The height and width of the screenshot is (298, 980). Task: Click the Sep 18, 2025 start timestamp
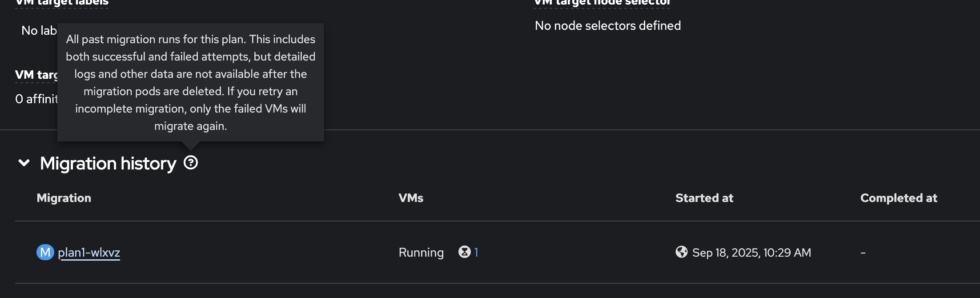[751, 253]
